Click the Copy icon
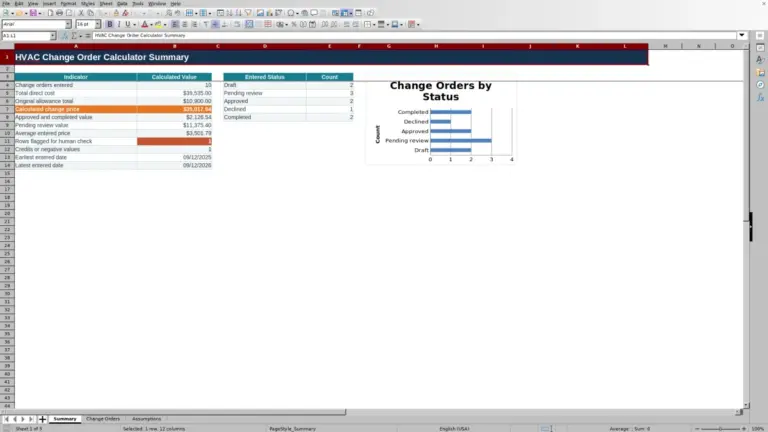 90,13
